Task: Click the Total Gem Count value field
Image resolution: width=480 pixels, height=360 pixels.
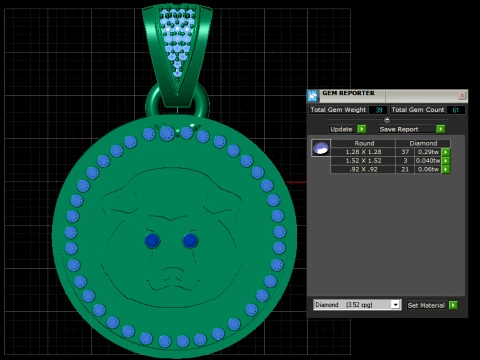Action: 456,110
